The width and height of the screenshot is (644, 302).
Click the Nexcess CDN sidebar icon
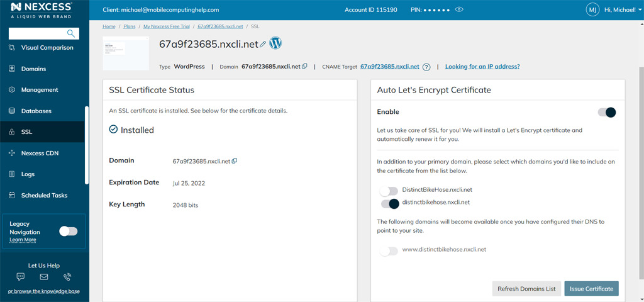click(12, 153)
